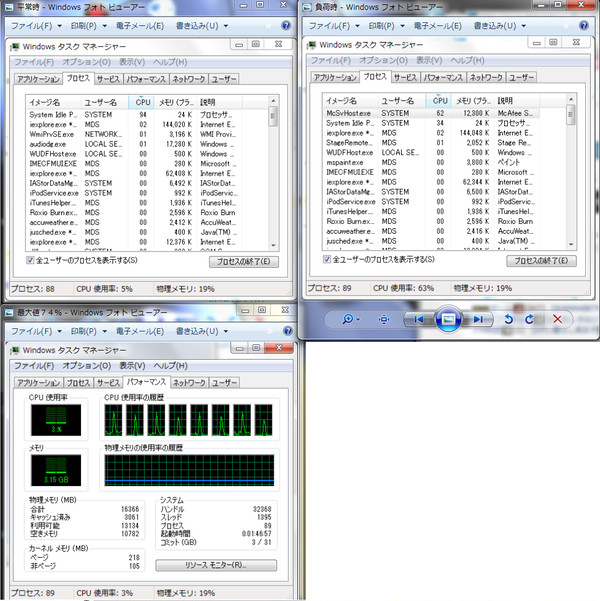
Task: Click プロセスの終了(E) button in 負荷時 image
Action: pyautogui.click(x=541, y=261)
